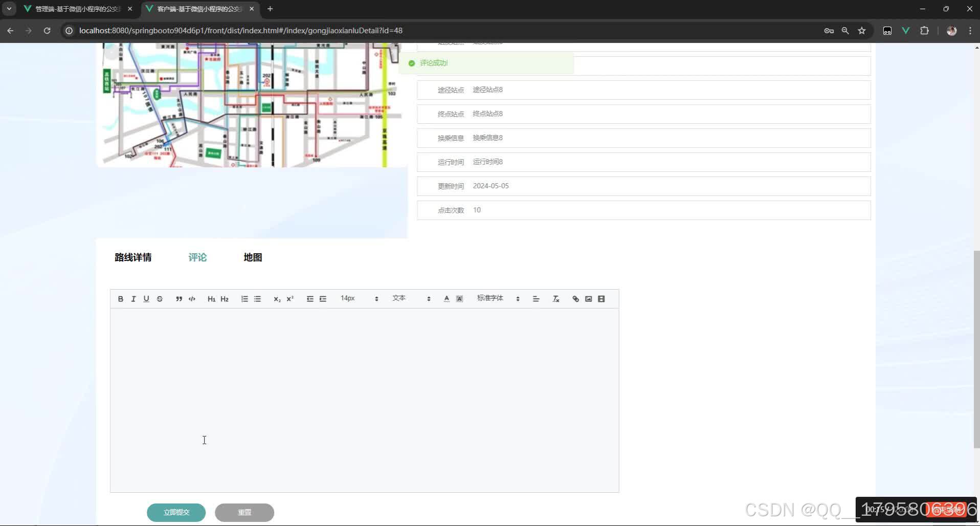Viewport: 980px width, 526px height.
Task: Submit comment with 立即提交 button
Action: click(176, 512)
